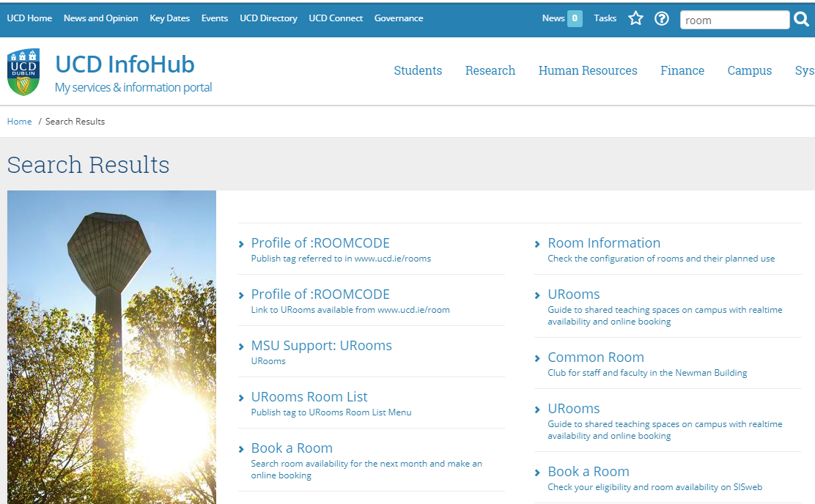Open UCD Directory from top bar
The height and width of the screenshot is (504, 815).
pos(268,18)
